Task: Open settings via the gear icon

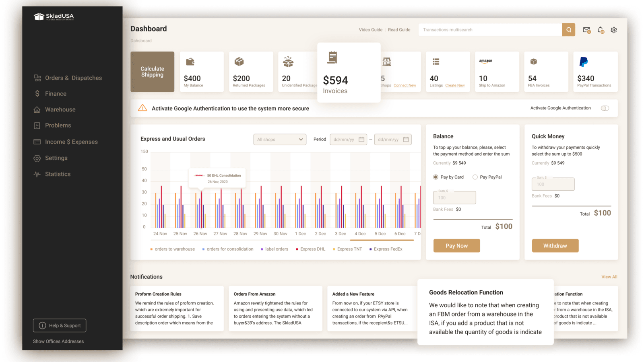Action: 613,30
